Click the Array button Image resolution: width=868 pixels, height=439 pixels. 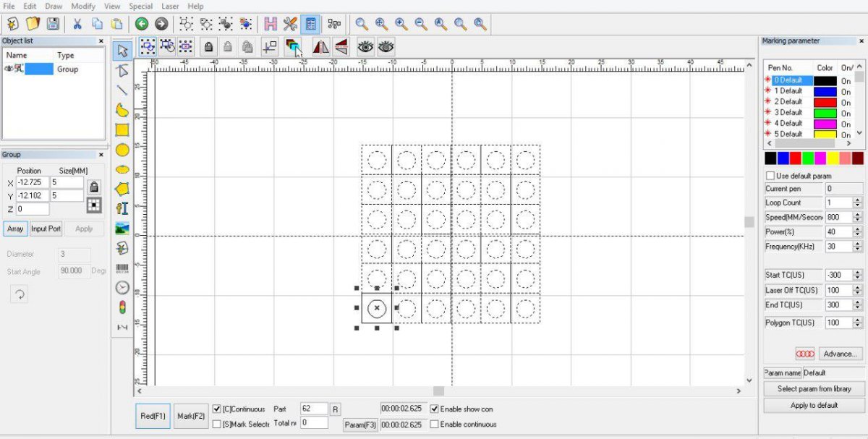(x=15, y=229)
